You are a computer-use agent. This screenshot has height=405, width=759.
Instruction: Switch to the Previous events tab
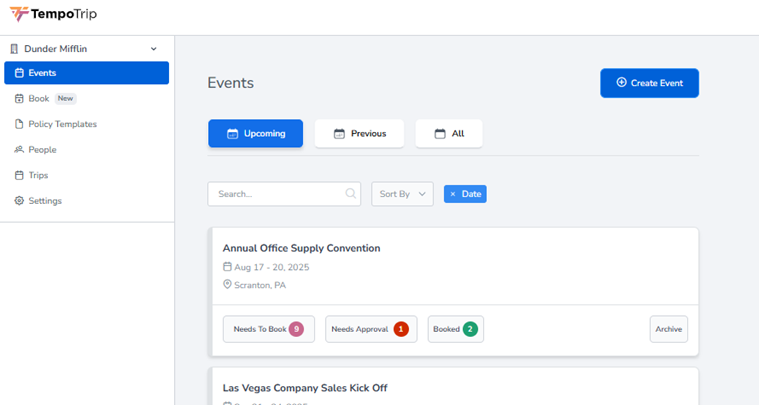point(359,134)
